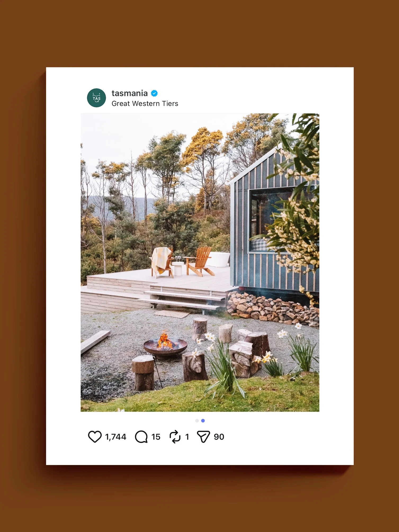Repost using the circular arrows icon

tap(175, 437)
